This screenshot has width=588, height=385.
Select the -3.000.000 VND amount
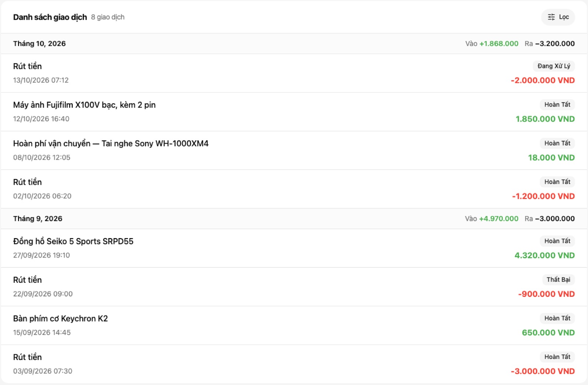click(x=543, y=371)
